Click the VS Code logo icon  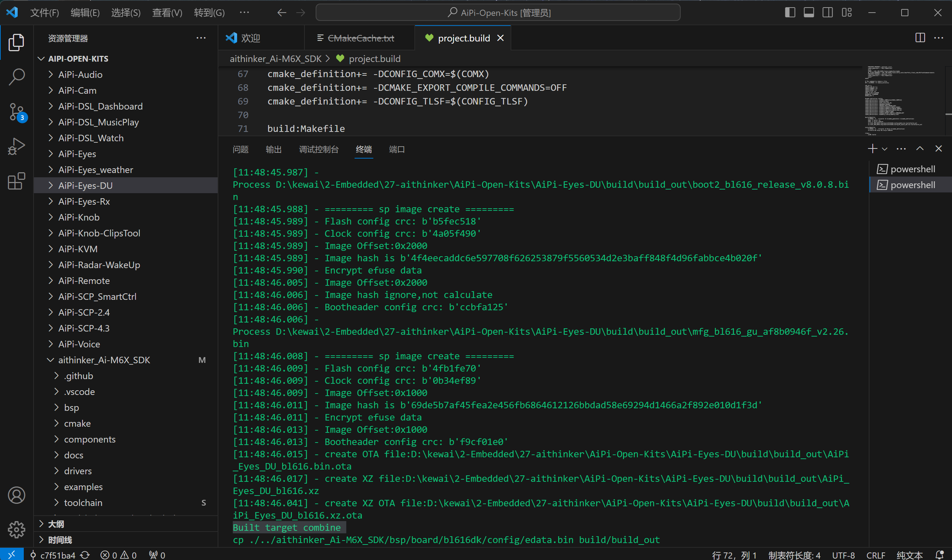click(x=12, y=13)
